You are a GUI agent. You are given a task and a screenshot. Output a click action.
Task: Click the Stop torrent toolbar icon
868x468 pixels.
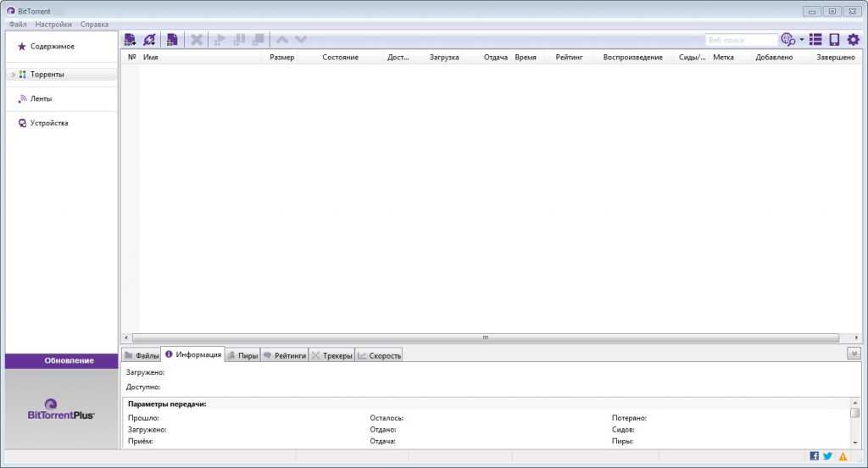coord(259,39)
